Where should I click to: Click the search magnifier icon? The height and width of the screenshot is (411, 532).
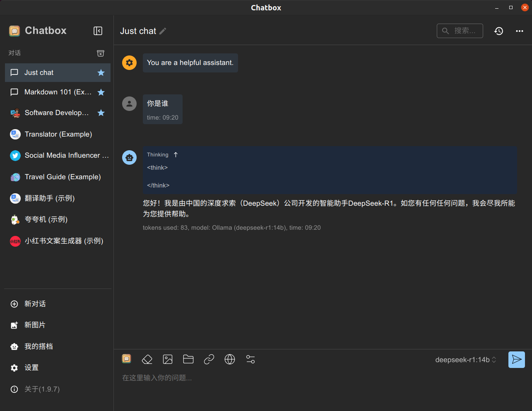click(445, 31)
